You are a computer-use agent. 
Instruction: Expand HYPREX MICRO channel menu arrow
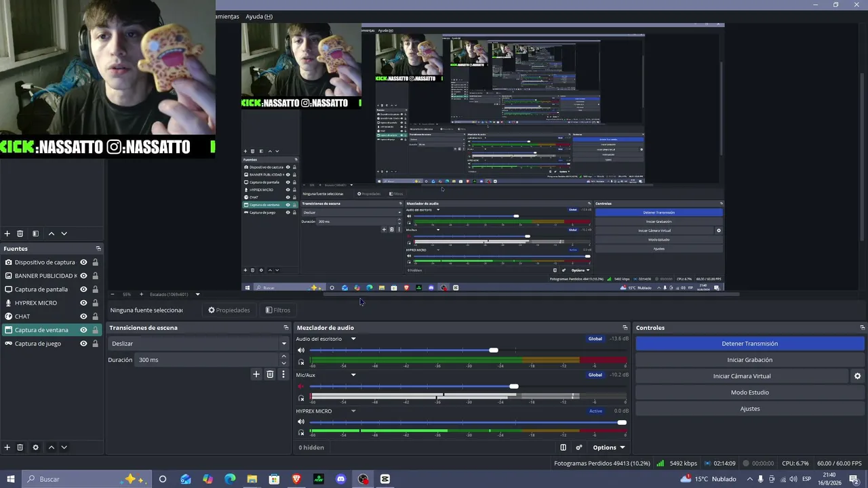[x=353, y=411]
